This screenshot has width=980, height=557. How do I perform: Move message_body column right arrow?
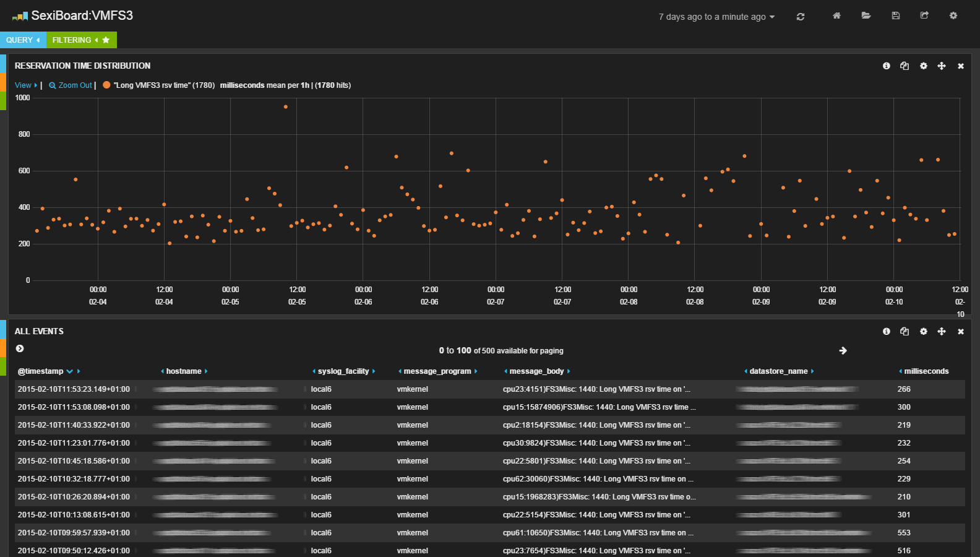pyautogui.click(x=569, y=371)
